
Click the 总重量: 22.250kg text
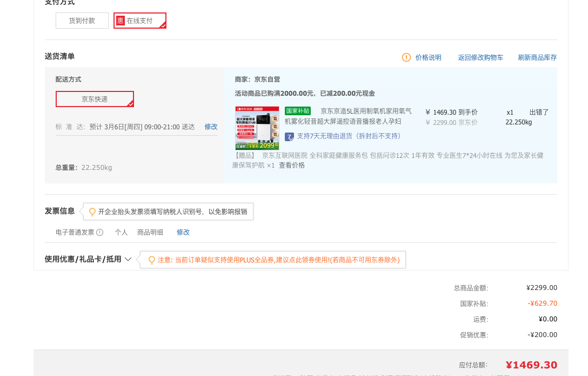[84, 168]
